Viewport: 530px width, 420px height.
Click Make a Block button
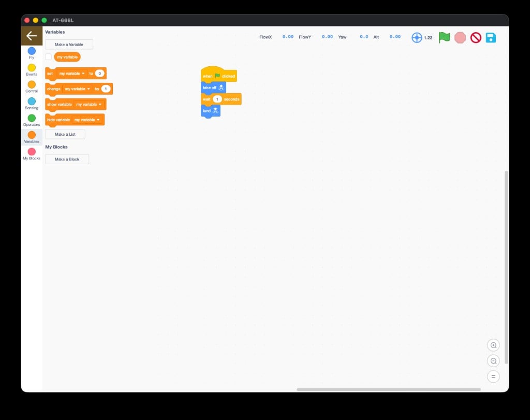point(67,160)
